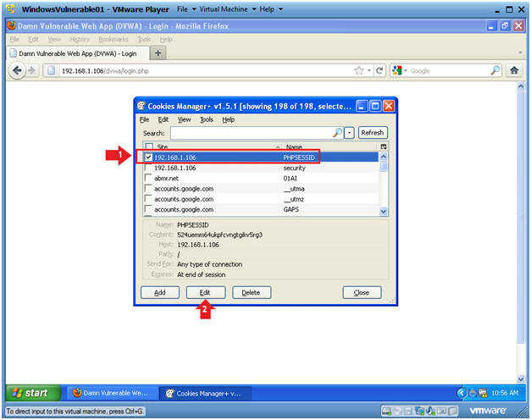The image size is (531, 420).
Task: Open Cookies Manager Help menu
Action: [229, 119]
